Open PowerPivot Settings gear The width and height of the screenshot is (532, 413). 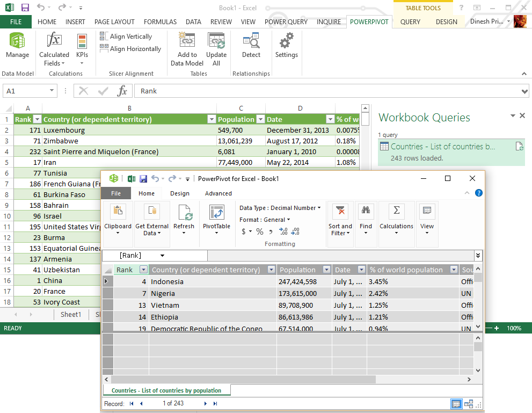(286, 45)
